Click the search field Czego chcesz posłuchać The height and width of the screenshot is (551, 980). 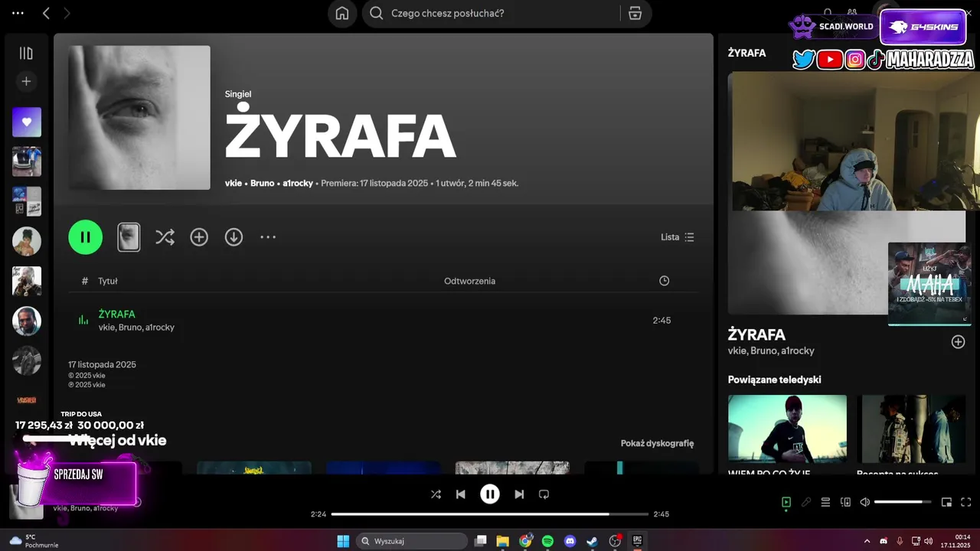492,13
